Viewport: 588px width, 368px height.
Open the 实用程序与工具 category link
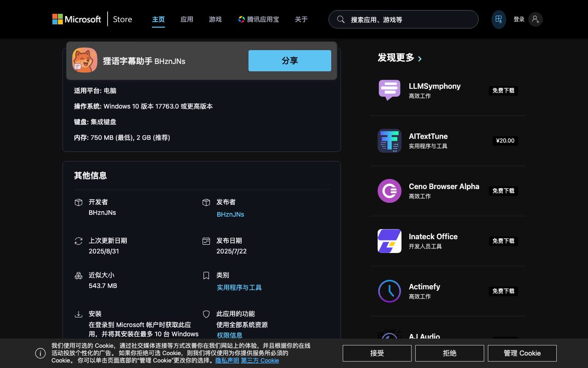239,287
